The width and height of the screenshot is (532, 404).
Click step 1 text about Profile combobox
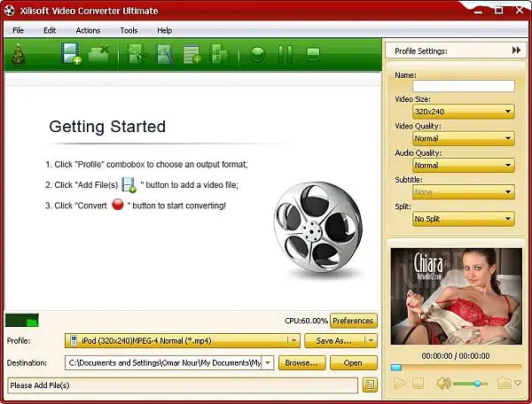(146, 165)
